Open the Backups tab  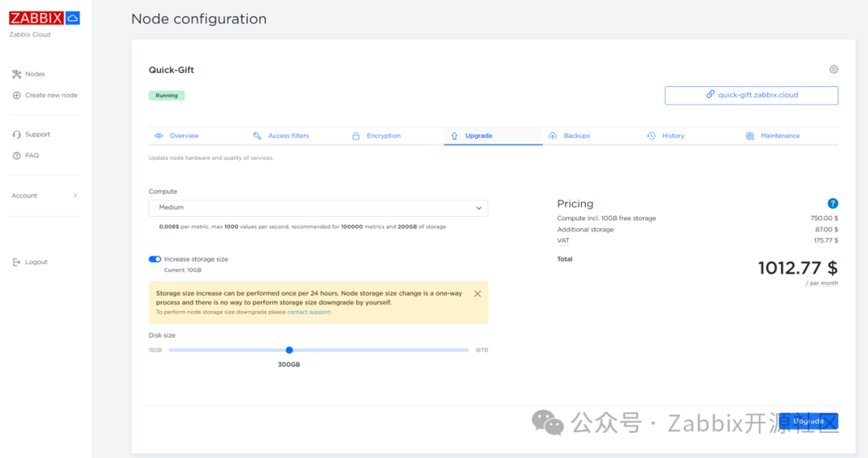point(576,136)
